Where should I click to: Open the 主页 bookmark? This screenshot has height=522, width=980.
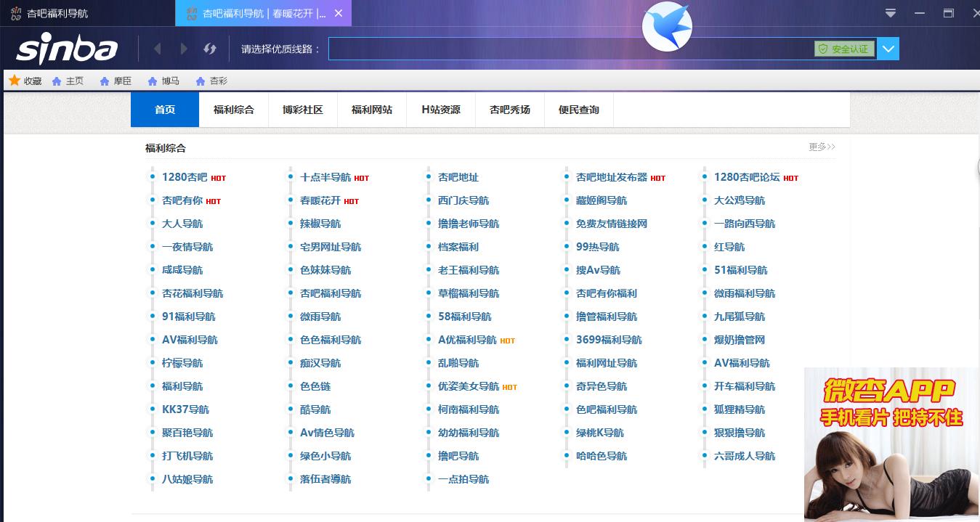[68, 81]
